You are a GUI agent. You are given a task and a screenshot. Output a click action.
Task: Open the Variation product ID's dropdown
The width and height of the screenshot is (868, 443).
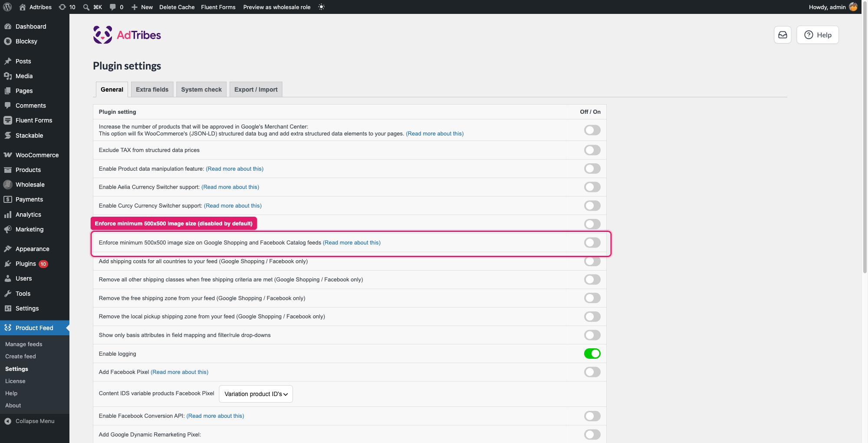(256, 394)
